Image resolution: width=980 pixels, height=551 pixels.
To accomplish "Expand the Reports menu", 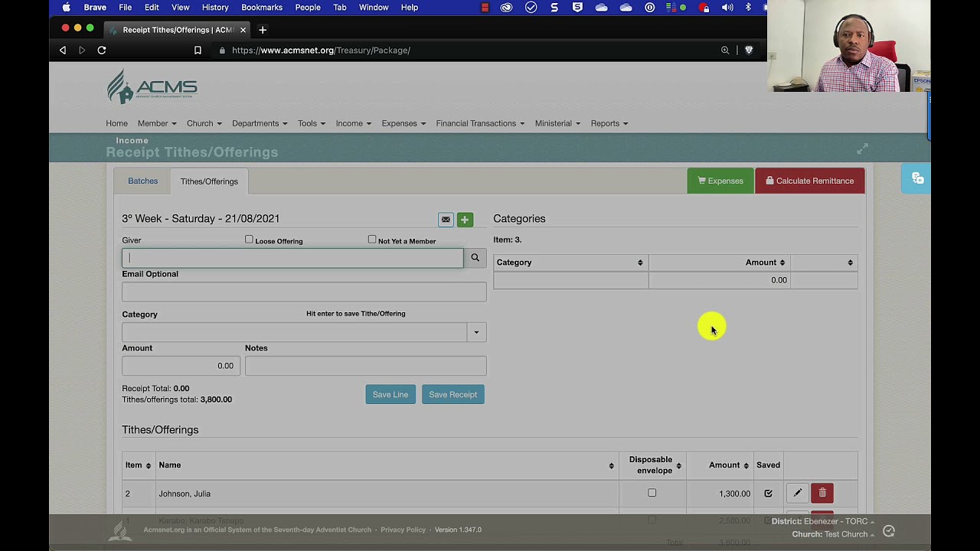I will [609, 123].
